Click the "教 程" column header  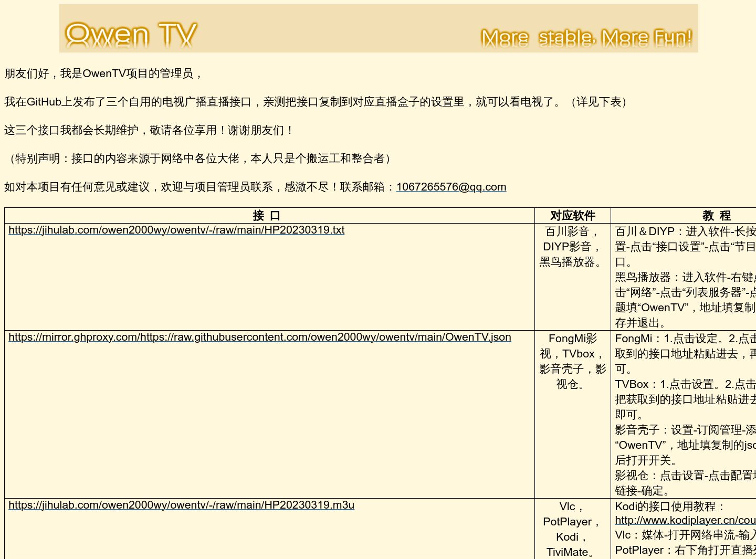click(x=716, y=216)
